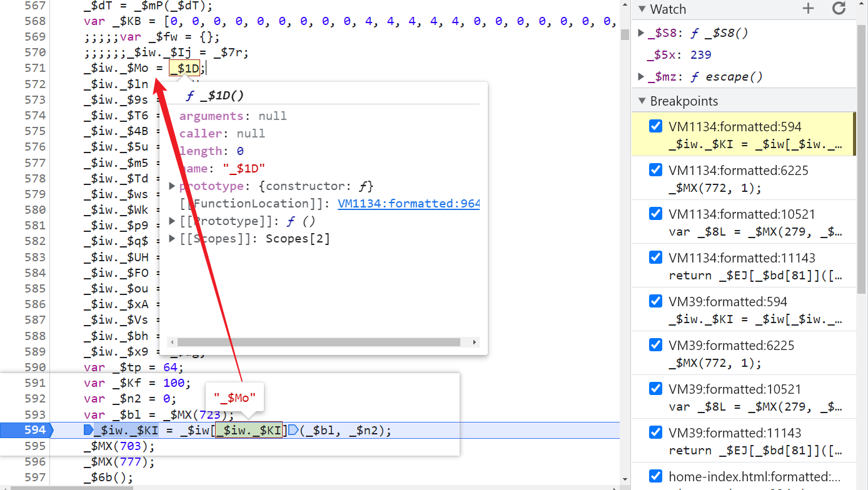The width and height of the screenshot is (868, 490).
Task: Uncheck the VM39:formatted:11143 breakpoint
Action: click(655, 432)
